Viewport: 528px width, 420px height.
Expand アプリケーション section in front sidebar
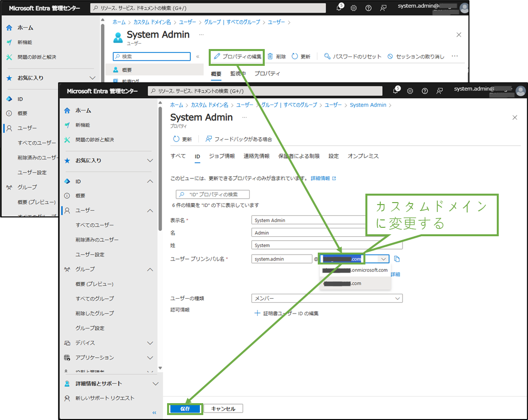point(150,358)
